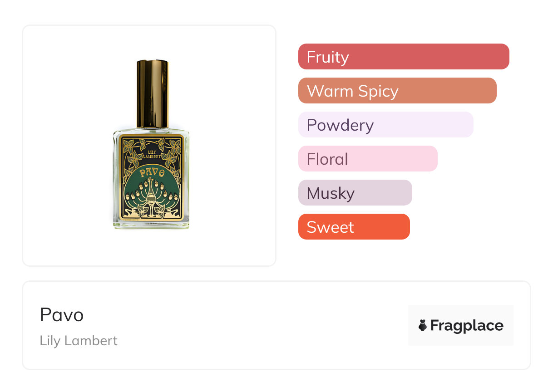
Task: Click the word Spicy in the Warm Spicy bar
Action: (x=378, y=91)
